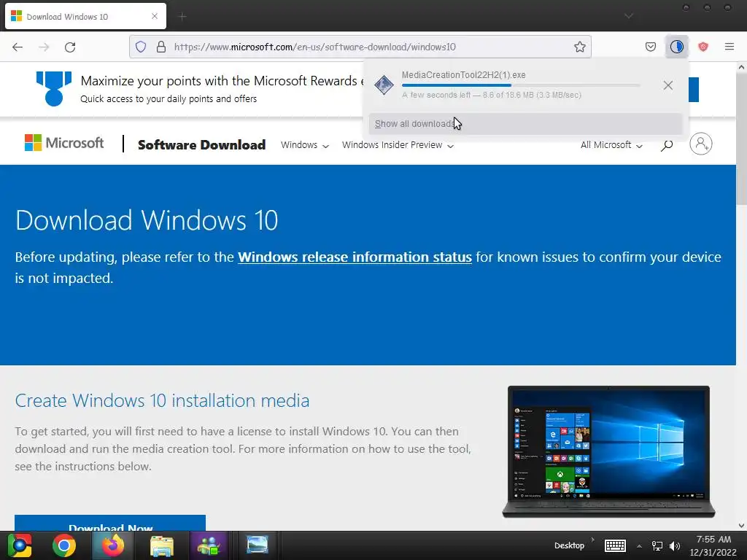Click the Microsoft logo
The height and width of the screenshot is (560, 747).
click(x=64, y=143)
